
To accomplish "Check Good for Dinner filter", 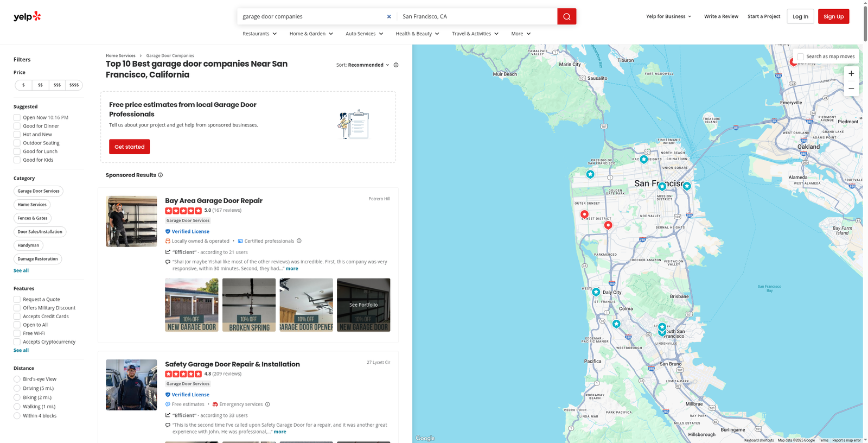I will tap(17, 126).
